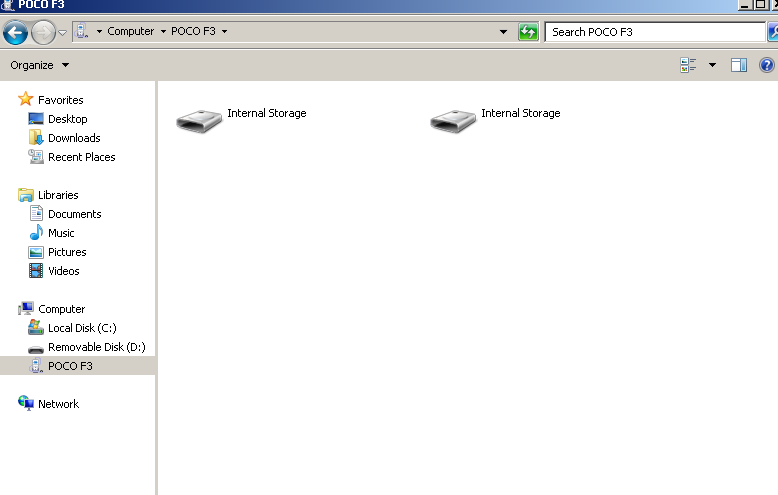Screen dimensions: 778x495
Task: Open the Videos library
Action: coord(64,271)
